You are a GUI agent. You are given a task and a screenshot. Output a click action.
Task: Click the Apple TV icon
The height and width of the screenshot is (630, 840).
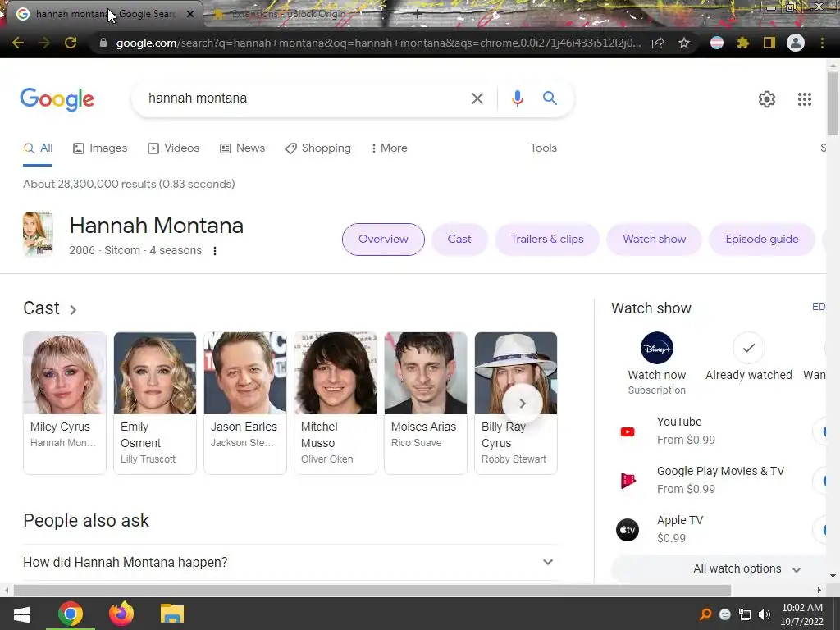point(628,530)
